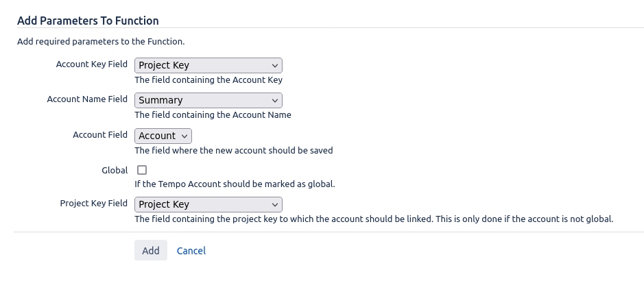Click the Tempo Account global description text
Screen dimensions: 644x281
pyautogui.click(x=235, y=184)
